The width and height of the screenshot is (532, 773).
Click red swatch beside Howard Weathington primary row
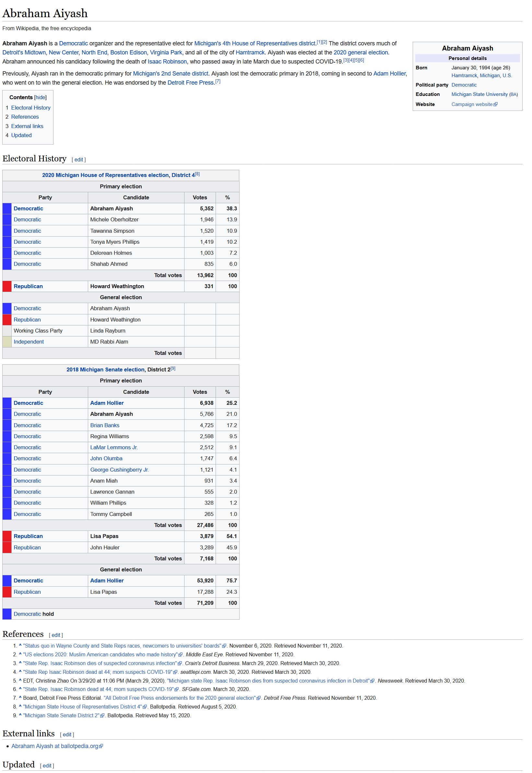coord(7,287)
